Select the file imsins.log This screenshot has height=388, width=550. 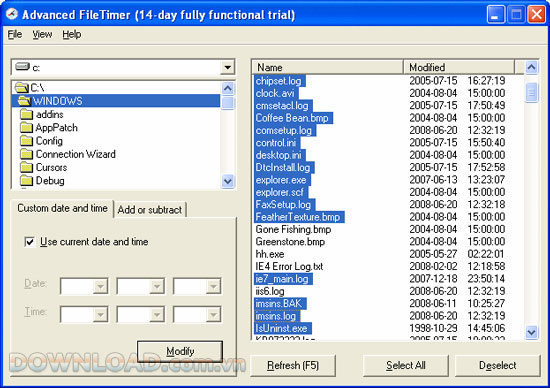pos(276,316)
